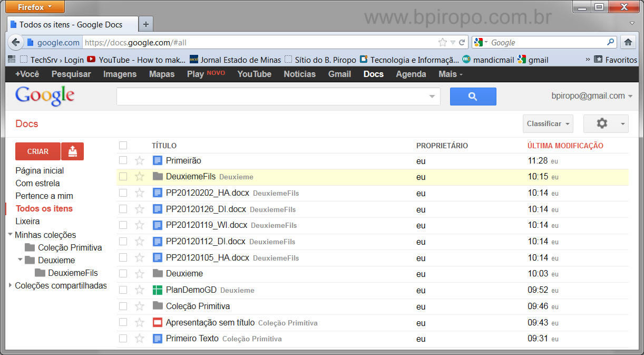Click the PlanDemoGD spreadsheet icon
This screenshot has width=644, height=355.
(x=157, y=290)
